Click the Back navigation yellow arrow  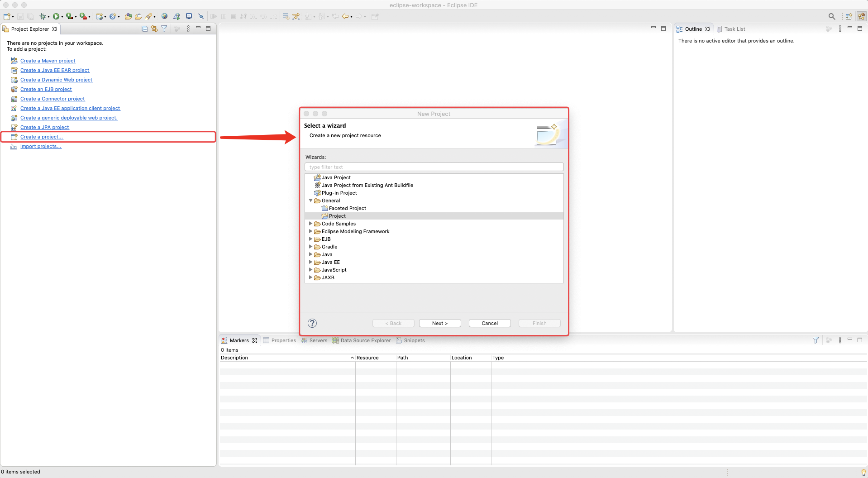pyautogui.click(x=345, y=16)
